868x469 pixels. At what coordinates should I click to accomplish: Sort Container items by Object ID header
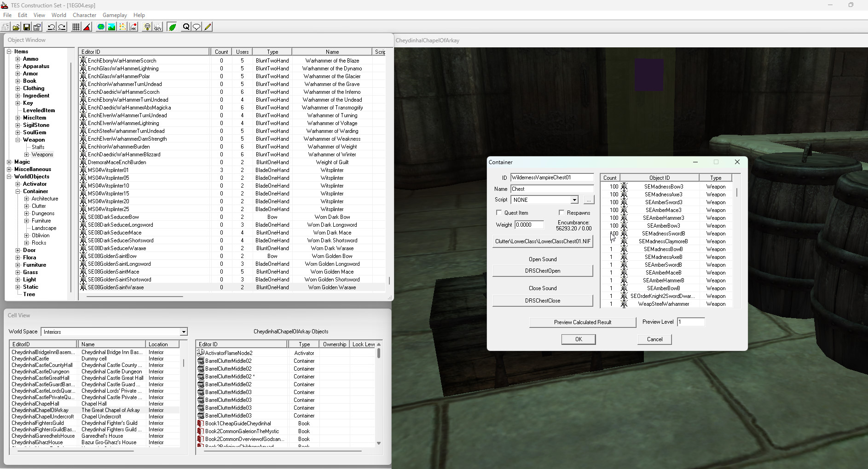[x=660, y=178]
